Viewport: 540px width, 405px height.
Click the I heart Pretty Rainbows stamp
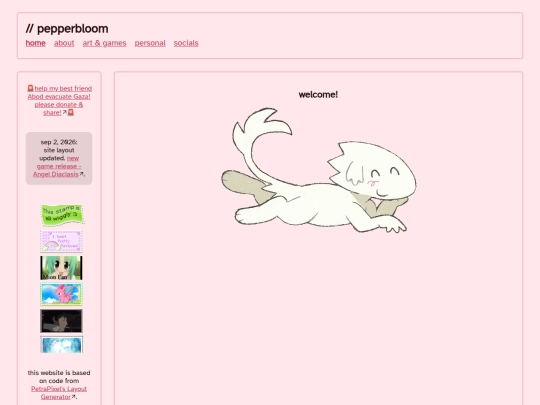[x=61, y=241]
